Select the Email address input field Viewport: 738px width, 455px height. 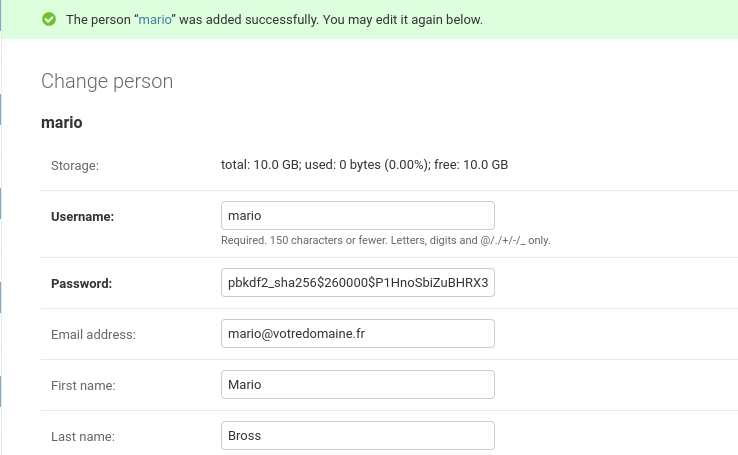[x=358, y=334]
